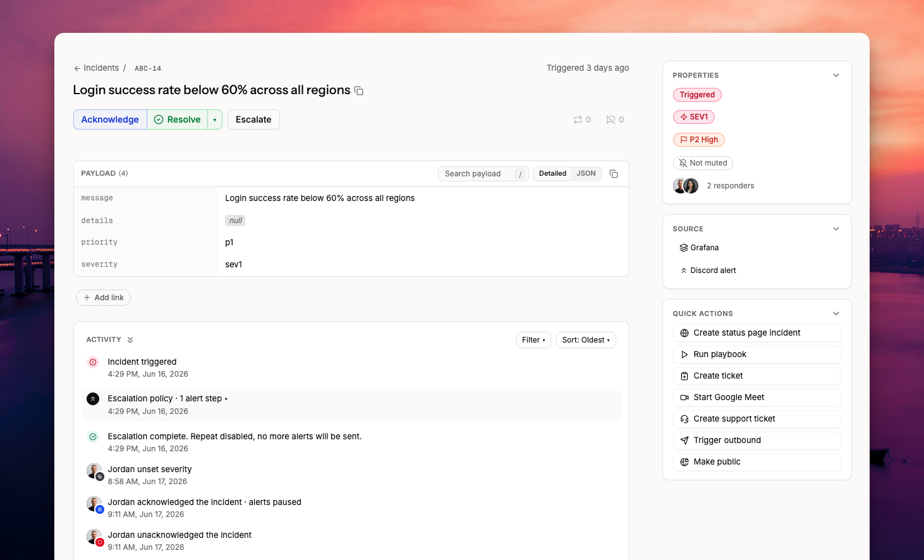Click the plus icon in Add link
This screenshot has height=560, width=924.
(x=87, y=298)
